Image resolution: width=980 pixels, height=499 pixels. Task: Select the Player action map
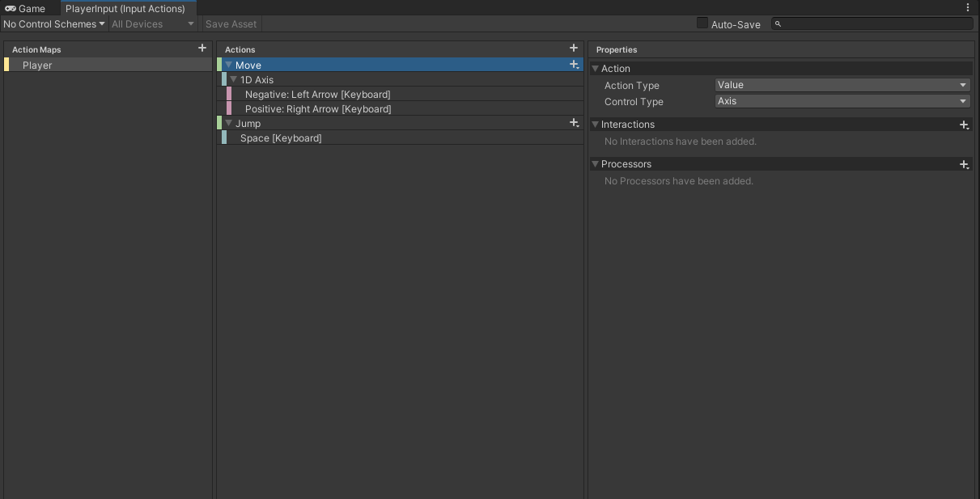(108, 65)
